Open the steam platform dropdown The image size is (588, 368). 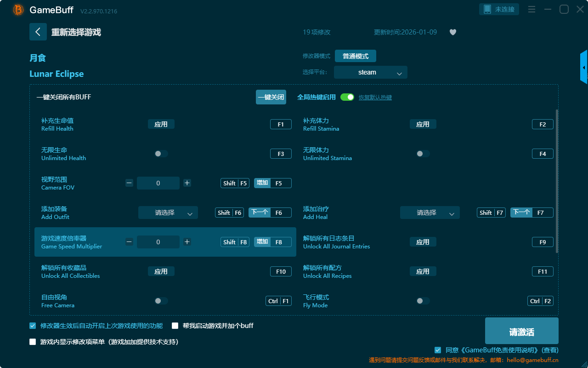(x=370, y=72)
